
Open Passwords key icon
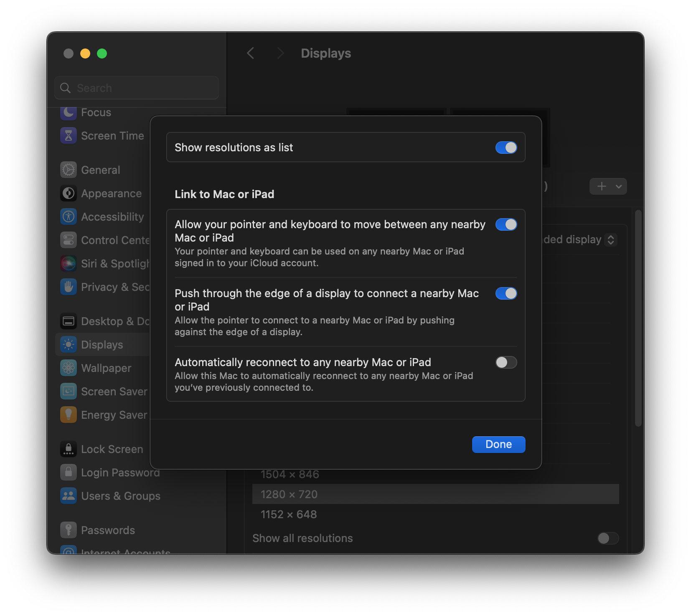69,530
